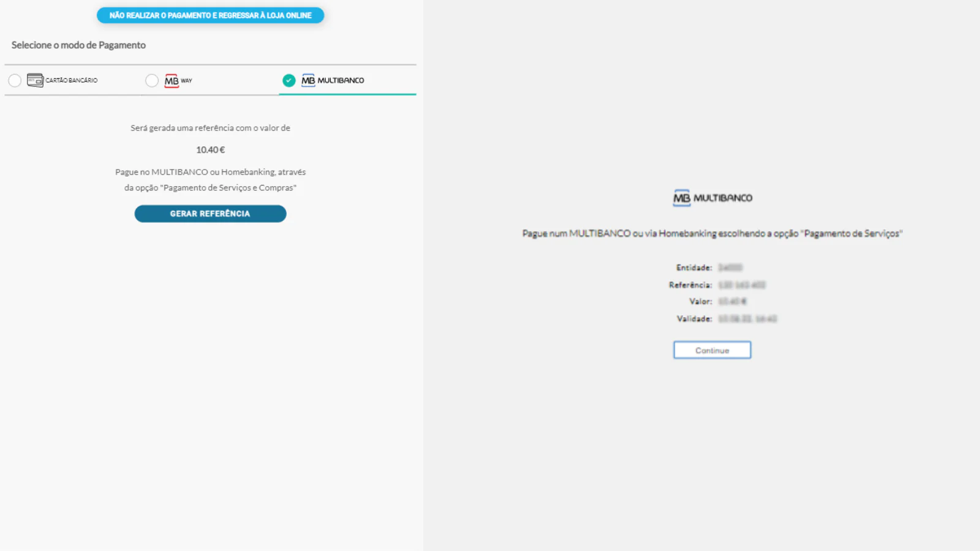Click the 10.40 € amount text
Image resolution: width=980 pixels, height=551 pixels.
[211, 150]
